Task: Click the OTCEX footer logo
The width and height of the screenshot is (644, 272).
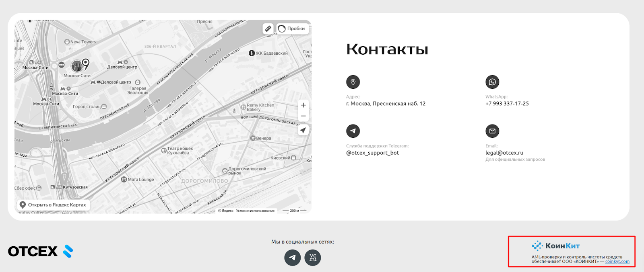Action: [40, 252]
